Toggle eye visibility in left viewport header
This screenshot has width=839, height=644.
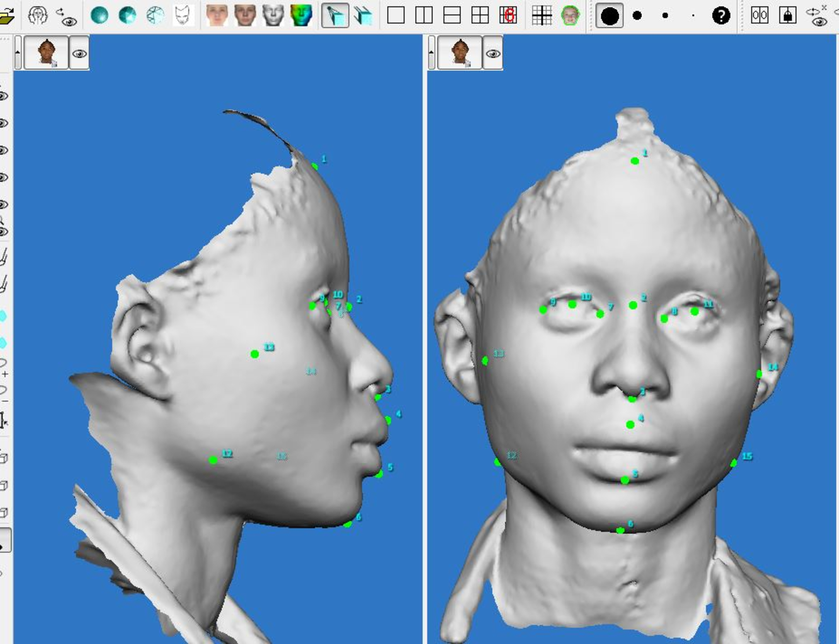point(79,54)
